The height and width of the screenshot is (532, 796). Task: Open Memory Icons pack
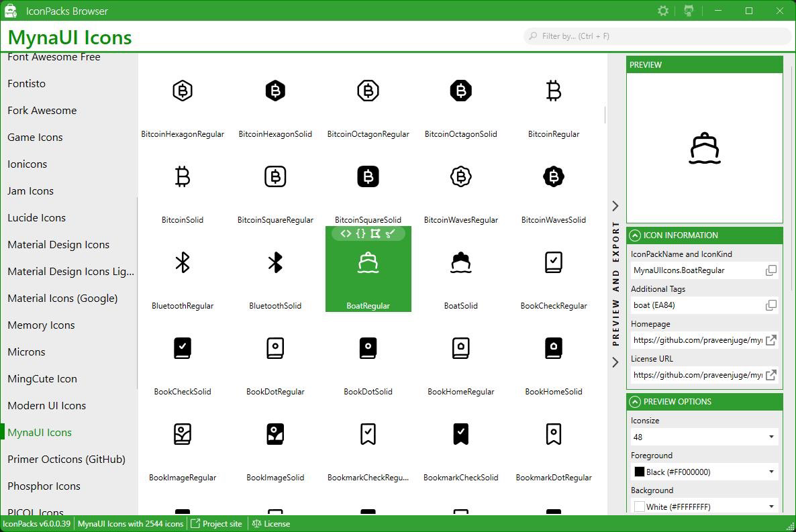coord(41,325)
